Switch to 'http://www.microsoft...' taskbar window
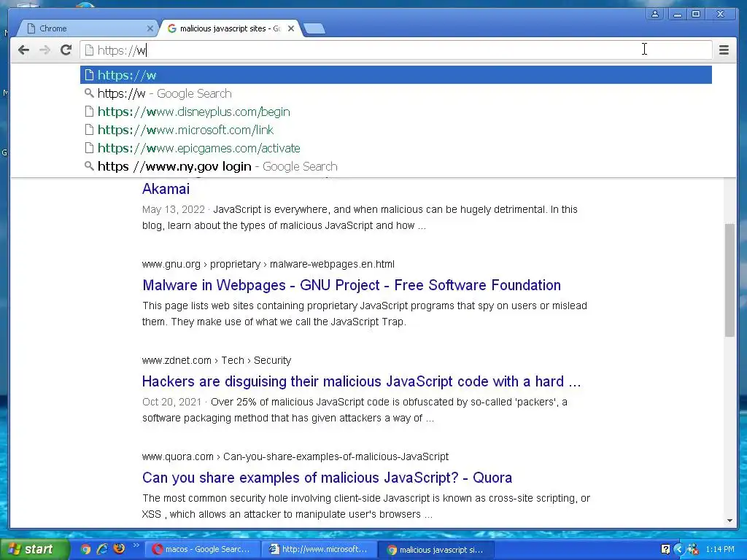This screenshot has height=560, width=747. point(320,550)
